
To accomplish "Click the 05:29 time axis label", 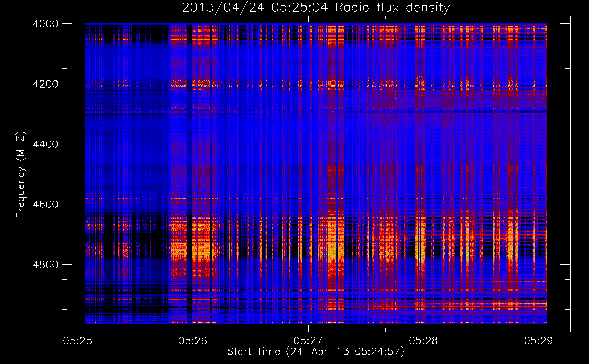I will [538, 341].
